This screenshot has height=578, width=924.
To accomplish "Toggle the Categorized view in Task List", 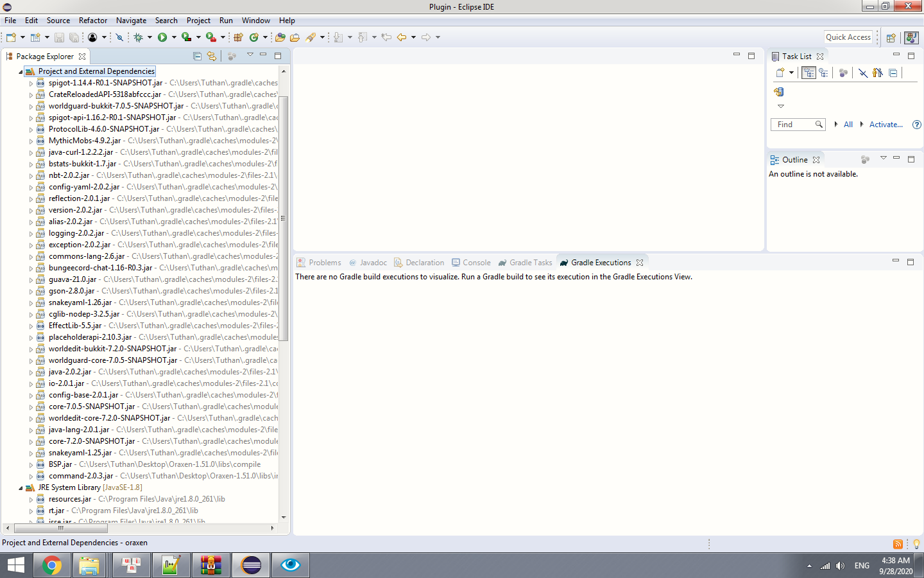I will (x=809, y=73).
